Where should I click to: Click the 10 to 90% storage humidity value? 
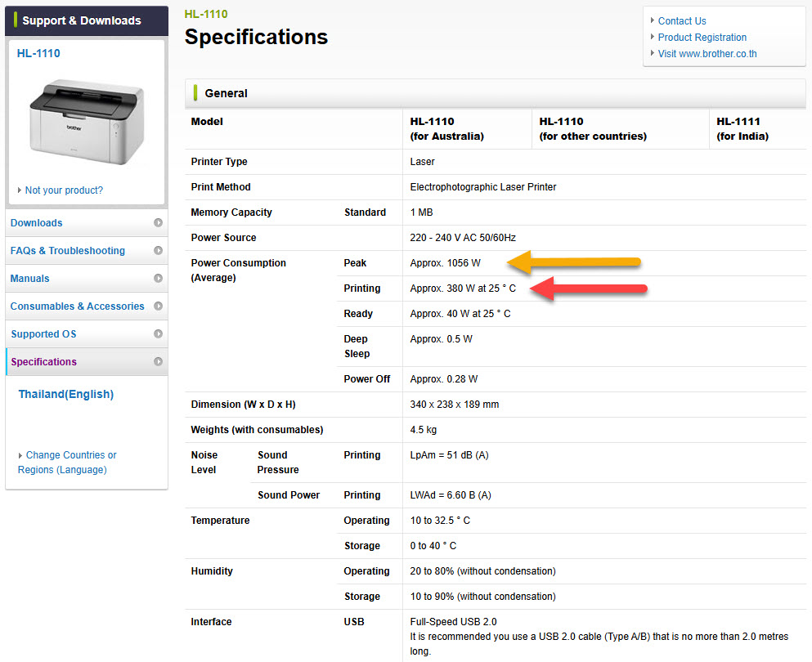click(x=482, y=597)
